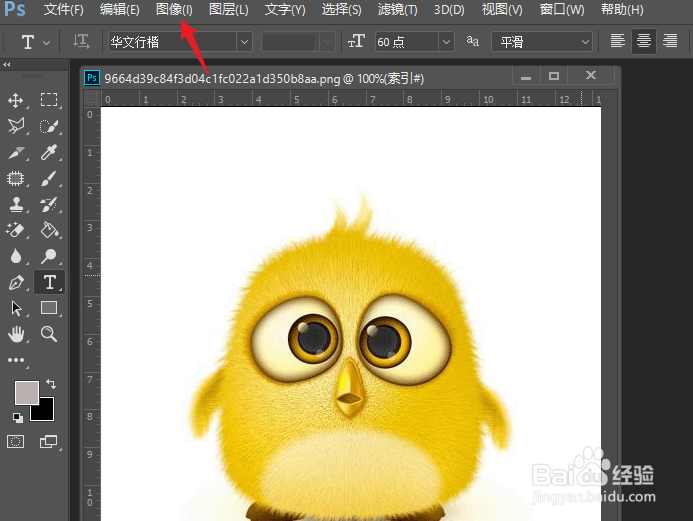Click the black background color swatch
Image resolution: width=693 pixels, height=521 pixels.
[45, 411]
